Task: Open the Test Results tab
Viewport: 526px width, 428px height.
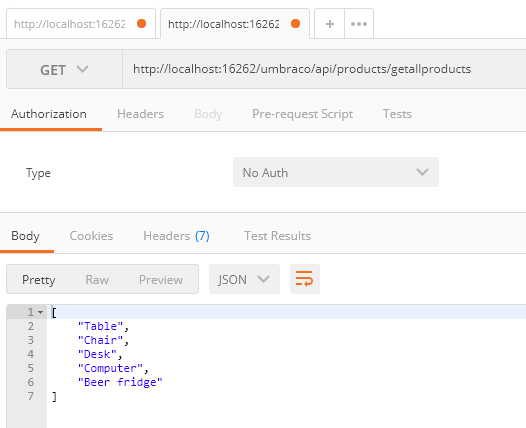Action: [x=277, y=236]
